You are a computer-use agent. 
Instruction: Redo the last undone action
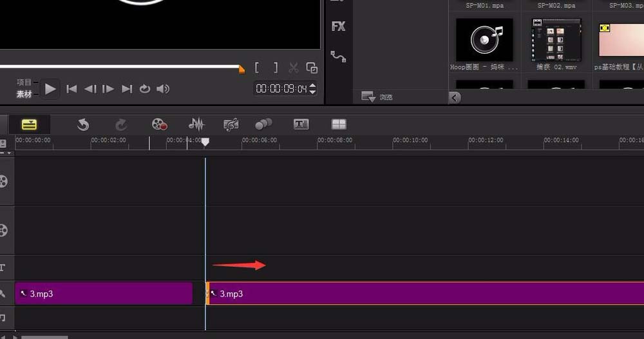(121, 124)
